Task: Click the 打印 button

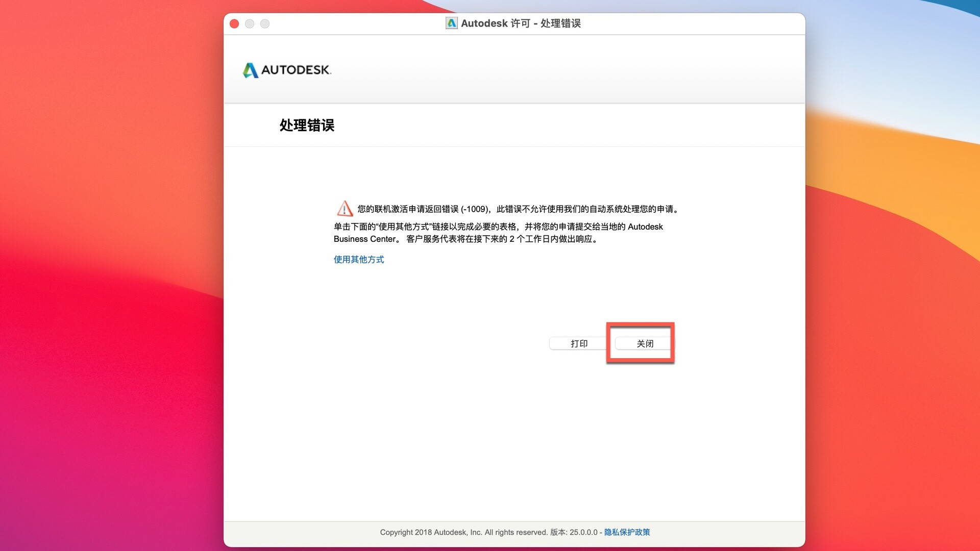Action: (579, 343)
